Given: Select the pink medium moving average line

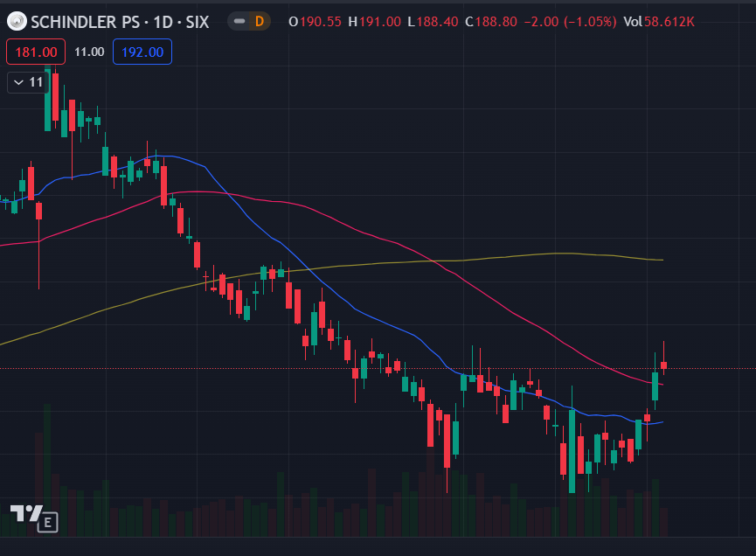Looking at the screenshot, I should (x=337, y=224).
